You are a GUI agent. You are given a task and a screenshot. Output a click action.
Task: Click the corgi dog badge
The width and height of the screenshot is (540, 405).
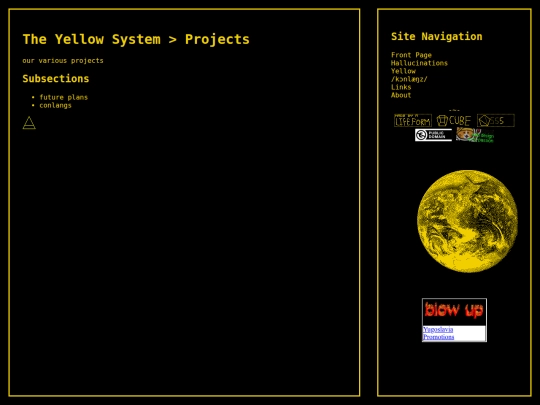coord(475,135)
